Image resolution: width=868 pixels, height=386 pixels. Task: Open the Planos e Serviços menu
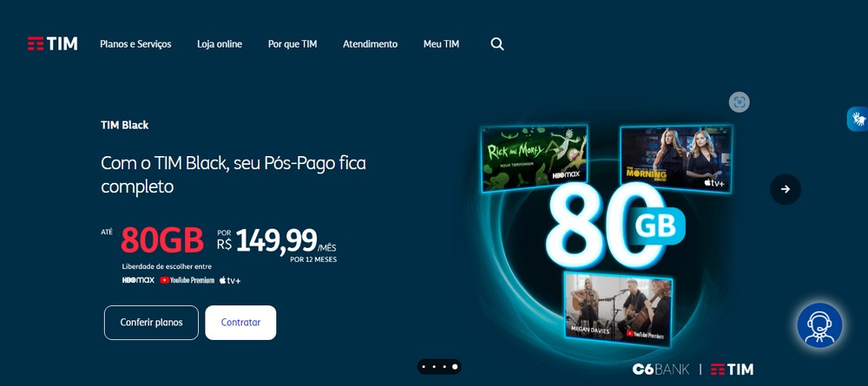pos(135,43)
